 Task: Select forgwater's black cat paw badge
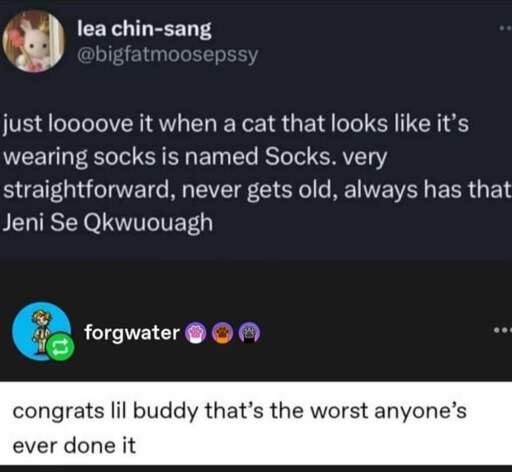pyautogui.click(x=250, y=333)
